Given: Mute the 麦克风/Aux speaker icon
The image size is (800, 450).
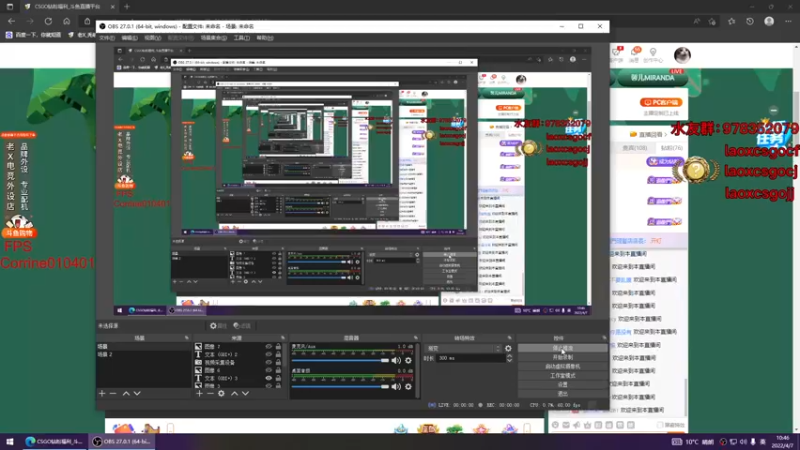Looking at the screenshot, I should pyautogui.click(x=396, y=360).
